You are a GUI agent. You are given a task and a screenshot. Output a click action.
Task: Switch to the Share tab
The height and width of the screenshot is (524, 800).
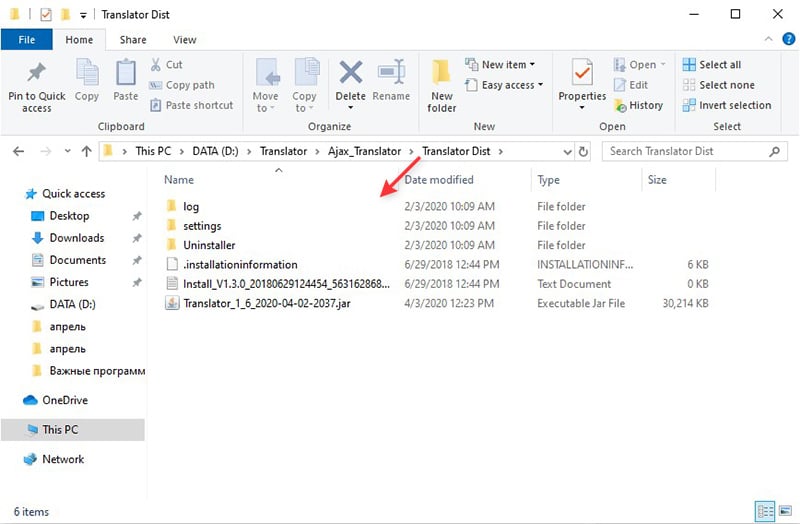point(133,39)
